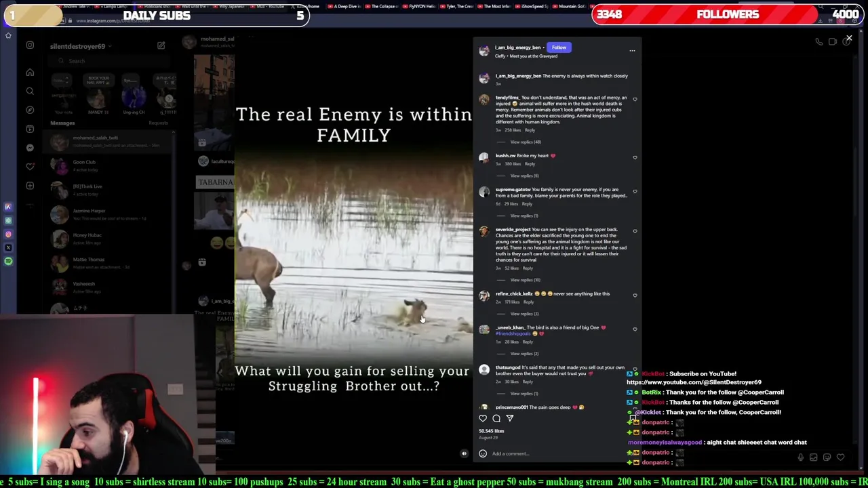
Task: Go to Instagram Home in sidebar
Action: pos(30,72)
